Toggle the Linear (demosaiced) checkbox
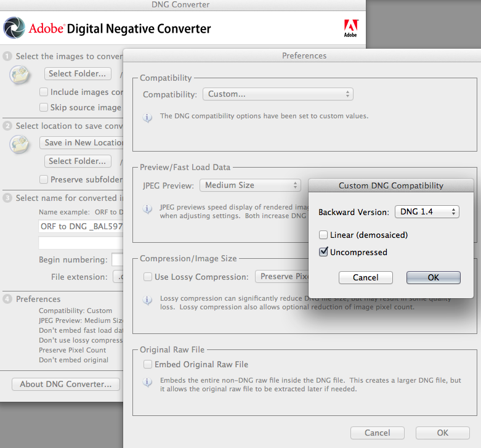 323,235
